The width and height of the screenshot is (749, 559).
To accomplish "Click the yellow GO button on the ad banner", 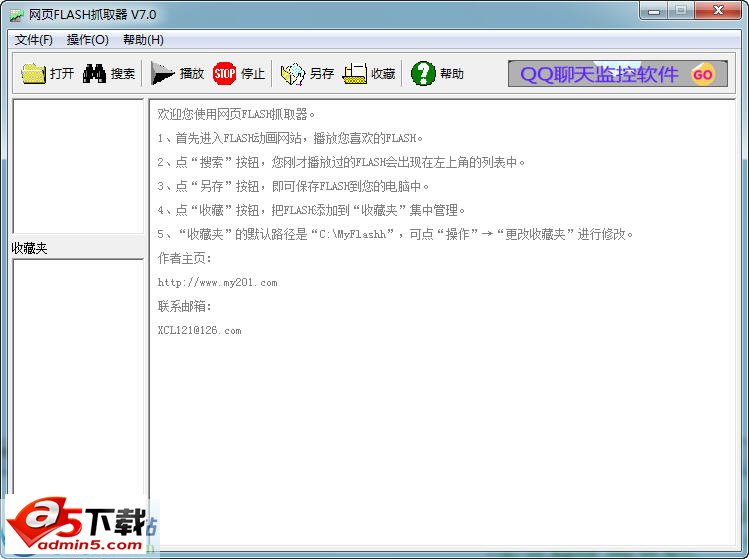I will (x=702, y=74).
